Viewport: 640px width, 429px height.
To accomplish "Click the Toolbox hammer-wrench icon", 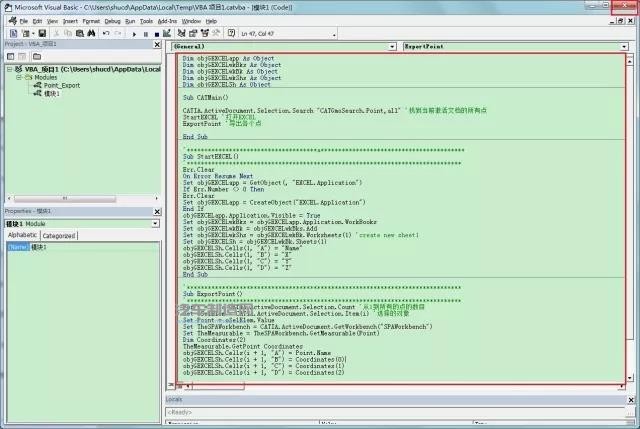I will 216,33.
